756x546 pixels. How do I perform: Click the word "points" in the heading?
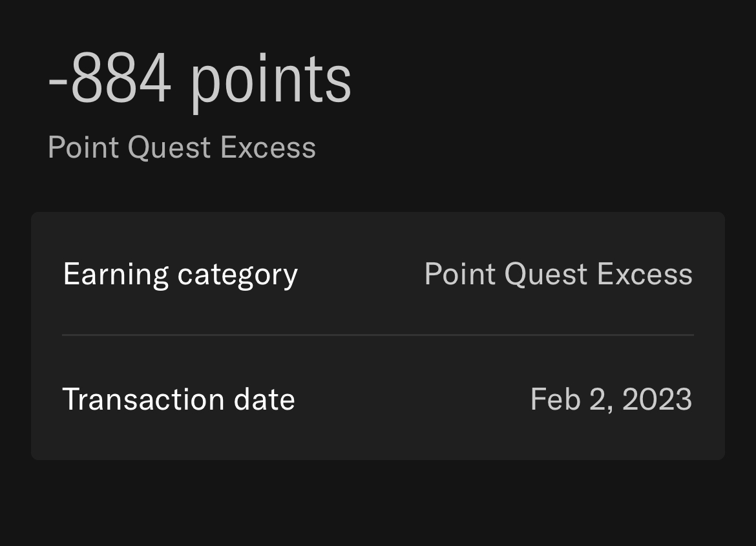(x=271, y=81)
